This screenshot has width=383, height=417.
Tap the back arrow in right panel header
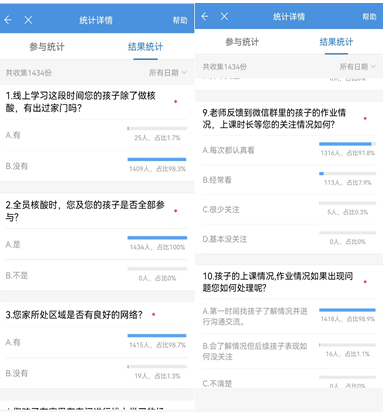(x=205, y=16)
